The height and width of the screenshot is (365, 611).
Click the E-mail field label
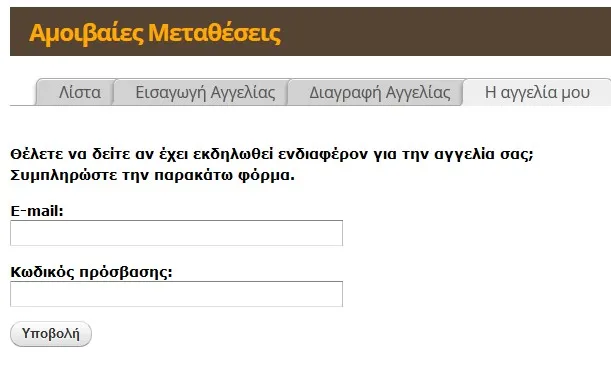37,211
